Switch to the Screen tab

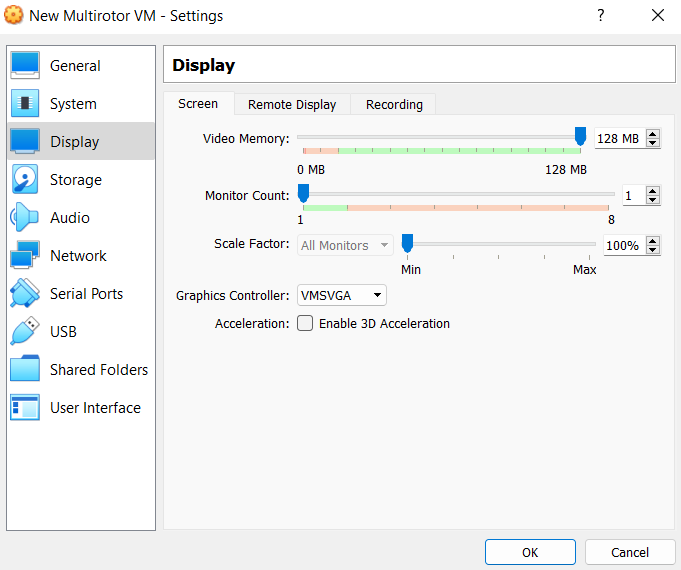(x=198, y=104)
